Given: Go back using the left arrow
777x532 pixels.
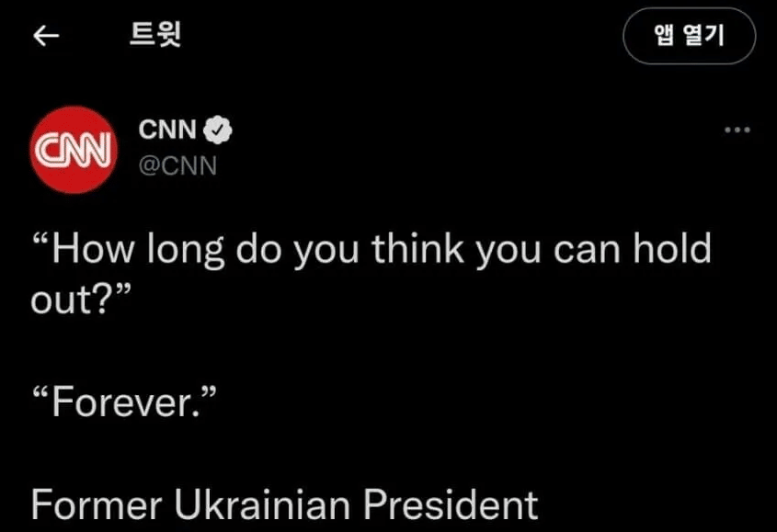Looking at the screenshot, I should point(46,36).
